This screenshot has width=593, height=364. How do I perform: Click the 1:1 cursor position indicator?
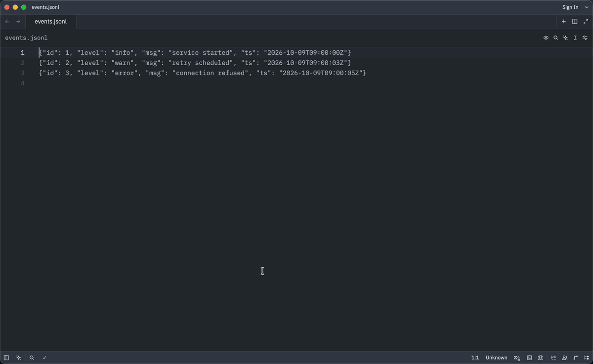475,358
